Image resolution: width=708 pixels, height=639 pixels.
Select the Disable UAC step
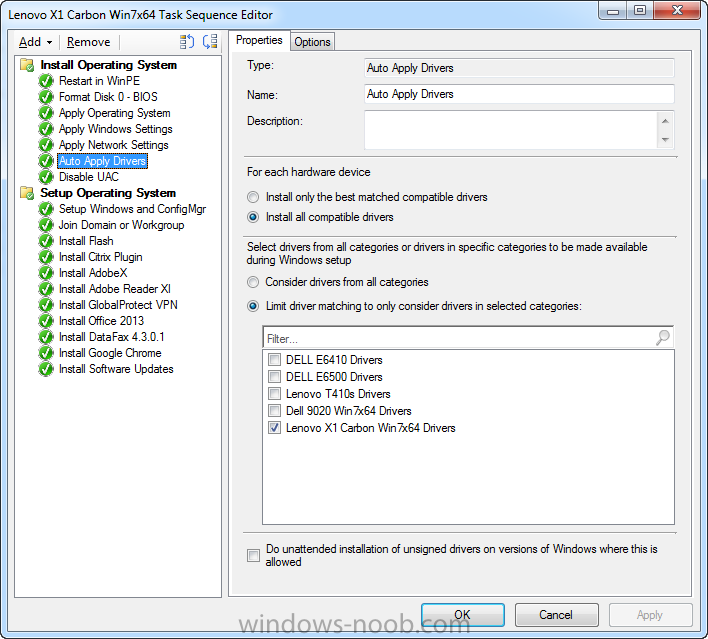tap(89, 177)
